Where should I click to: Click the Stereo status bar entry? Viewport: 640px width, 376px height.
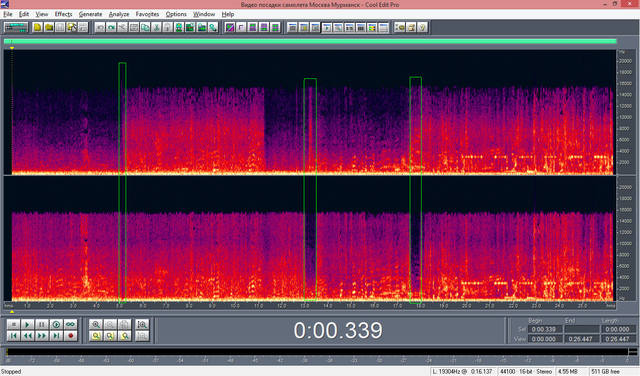coord(544,372)
